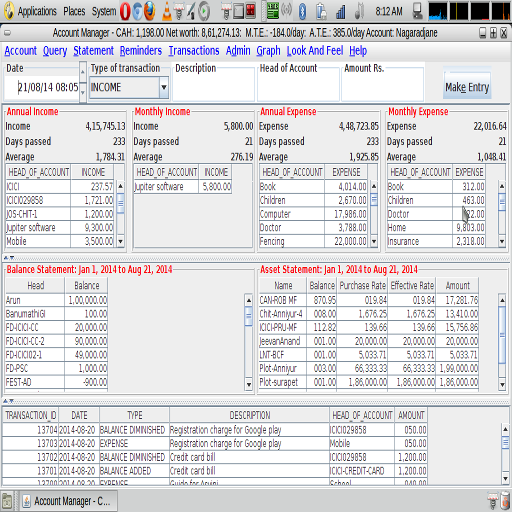Image resolution: width=512 pixels, height=512 pixels.
Task: Click the wireless signal indicator
Action: 286,11
